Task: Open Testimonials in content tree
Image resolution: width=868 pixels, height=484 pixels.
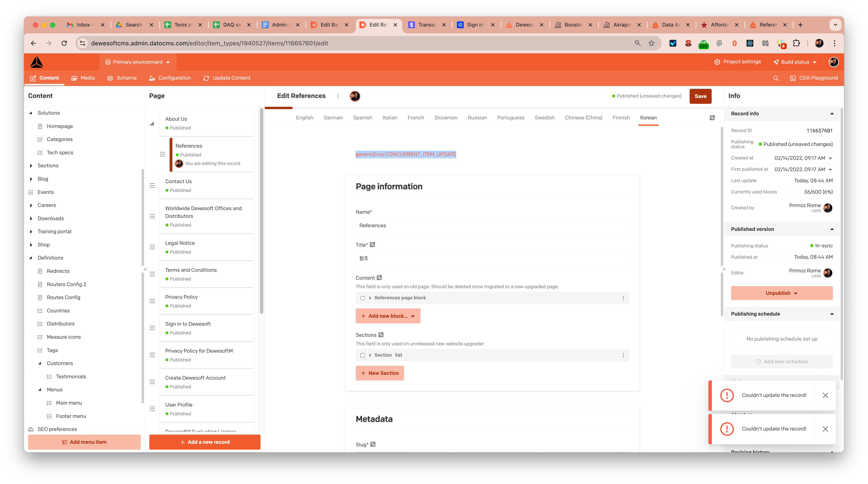Action: [71, 377]
